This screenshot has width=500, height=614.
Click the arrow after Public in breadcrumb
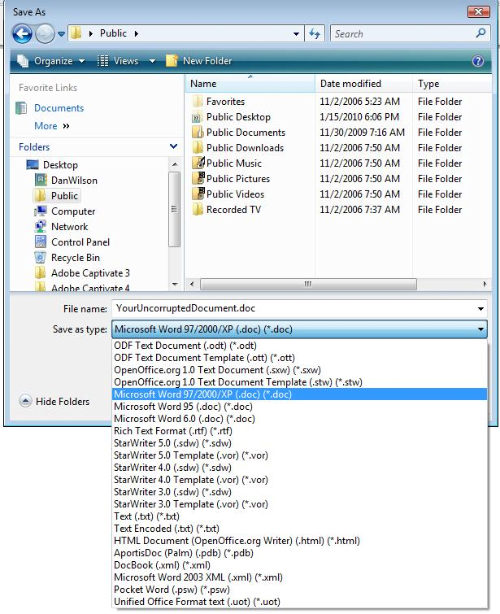(x=136, y=34)
